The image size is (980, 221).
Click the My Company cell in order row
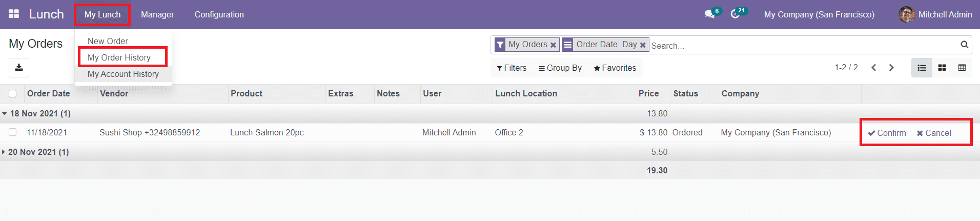click(x=776, y=132)
